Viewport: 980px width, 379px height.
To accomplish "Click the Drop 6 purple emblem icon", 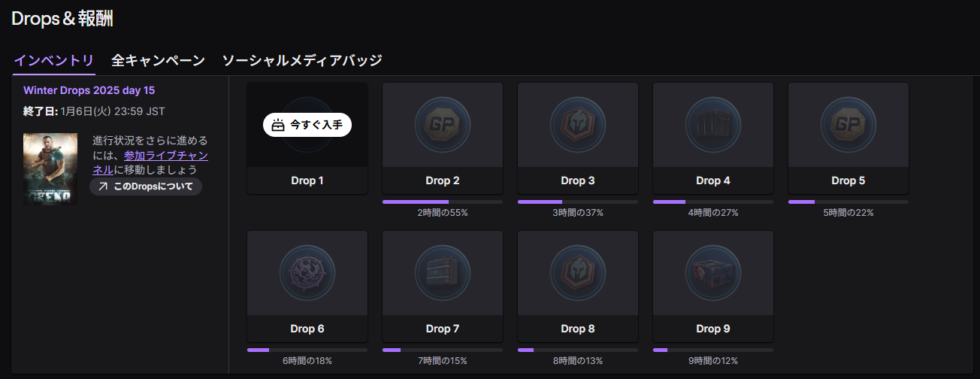I will (x=307, y=272).
